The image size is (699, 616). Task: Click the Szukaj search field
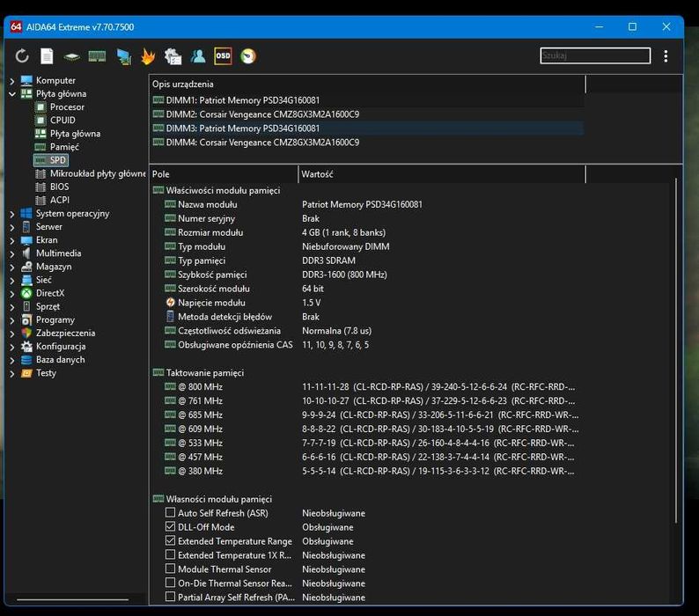(595, 56)
